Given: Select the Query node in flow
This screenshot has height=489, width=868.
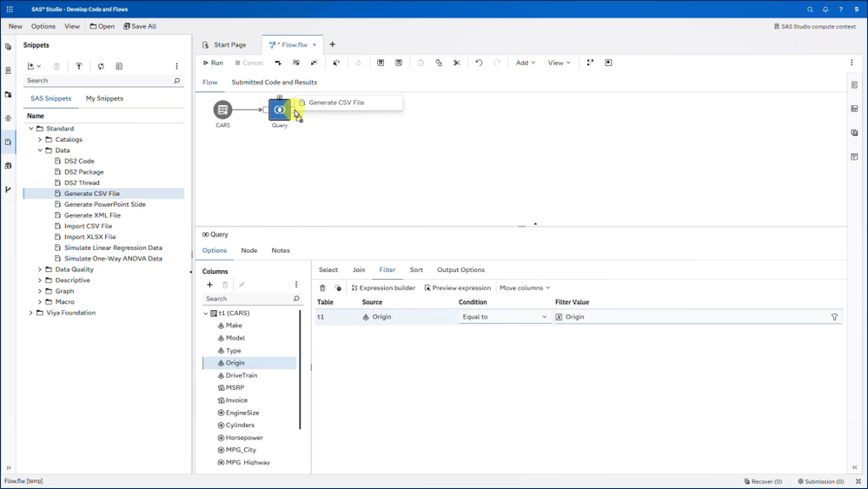Looking at the screenshot, I should [x=280, y=109].
